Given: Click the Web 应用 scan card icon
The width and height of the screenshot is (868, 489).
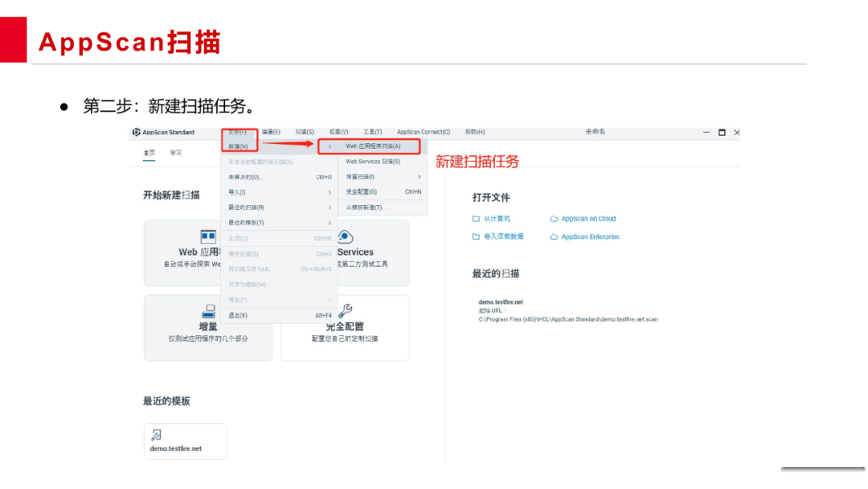Looking at the screenshot, I should (x=208, y=237).
